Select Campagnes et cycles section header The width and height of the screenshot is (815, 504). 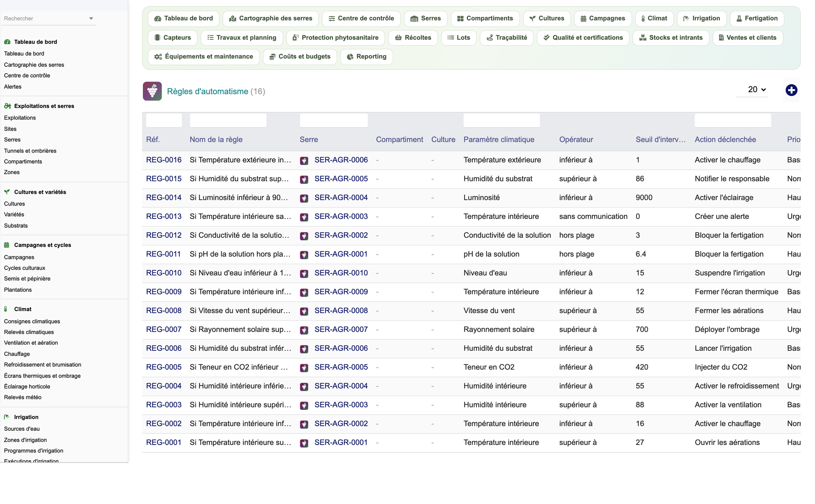[43, 245]
